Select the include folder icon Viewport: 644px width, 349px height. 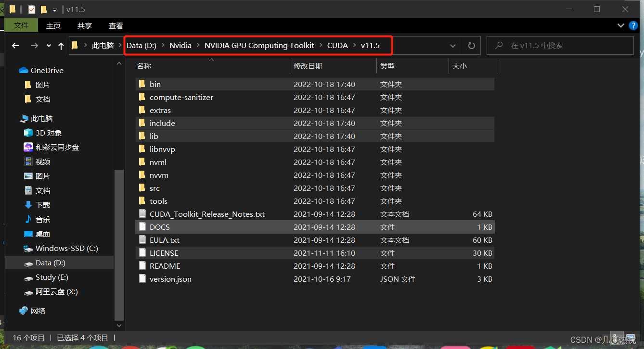click(x=142, y=123)
